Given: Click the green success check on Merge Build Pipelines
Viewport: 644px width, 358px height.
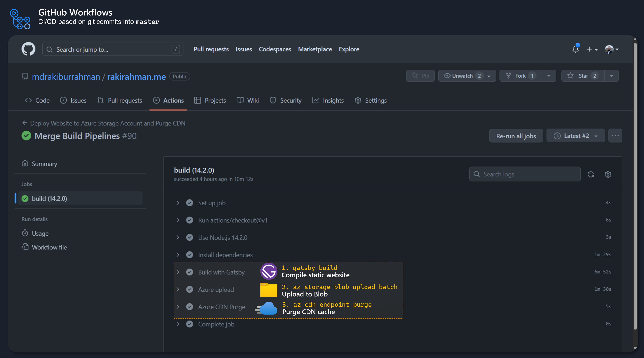Looking at the screenshot, I should click(x=26, y=136).
